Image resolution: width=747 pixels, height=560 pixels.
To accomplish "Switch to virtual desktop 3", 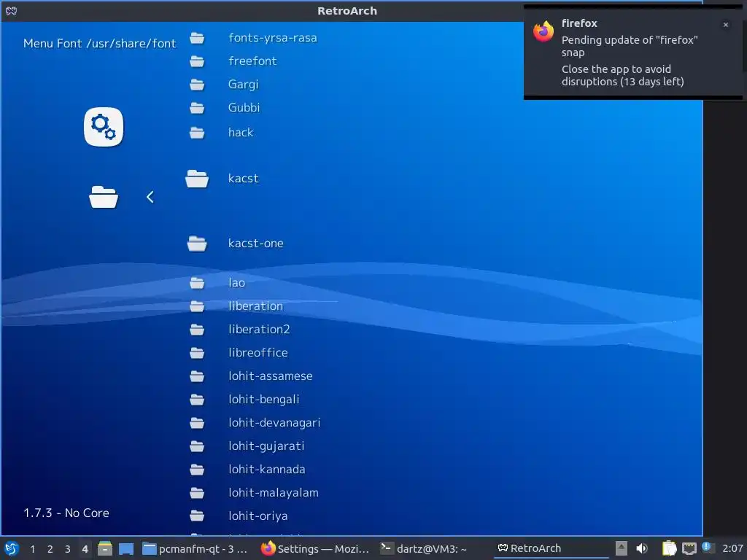I will [68, 549].
